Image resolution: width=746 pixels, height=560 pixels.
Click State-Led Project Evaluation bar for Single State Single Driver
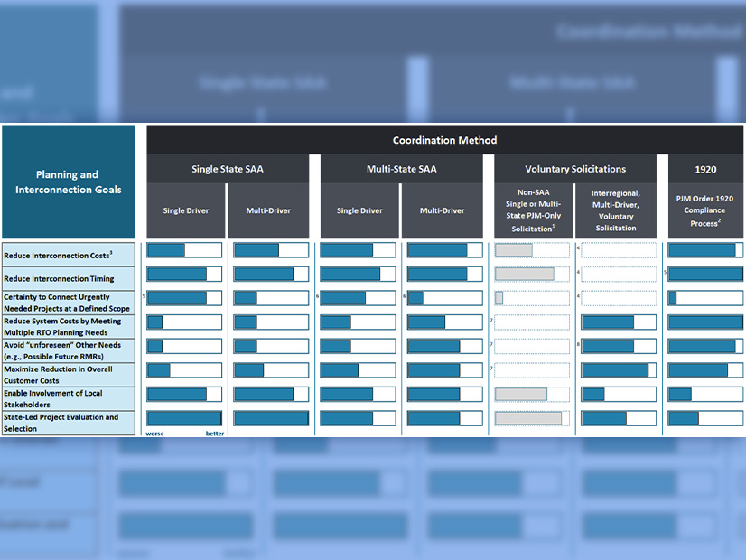(184, 418)
